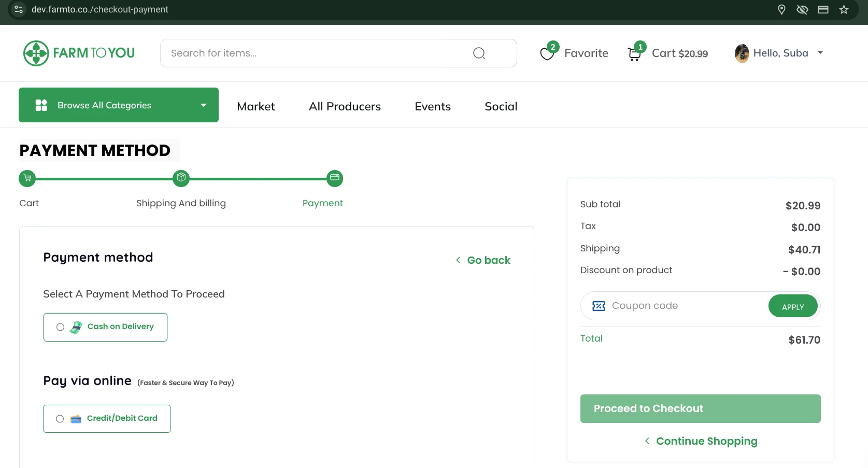The height and width of the screenshot is (468, 868).
Task: Click the Cart step circle icon
Action: (x=27, y=178)
